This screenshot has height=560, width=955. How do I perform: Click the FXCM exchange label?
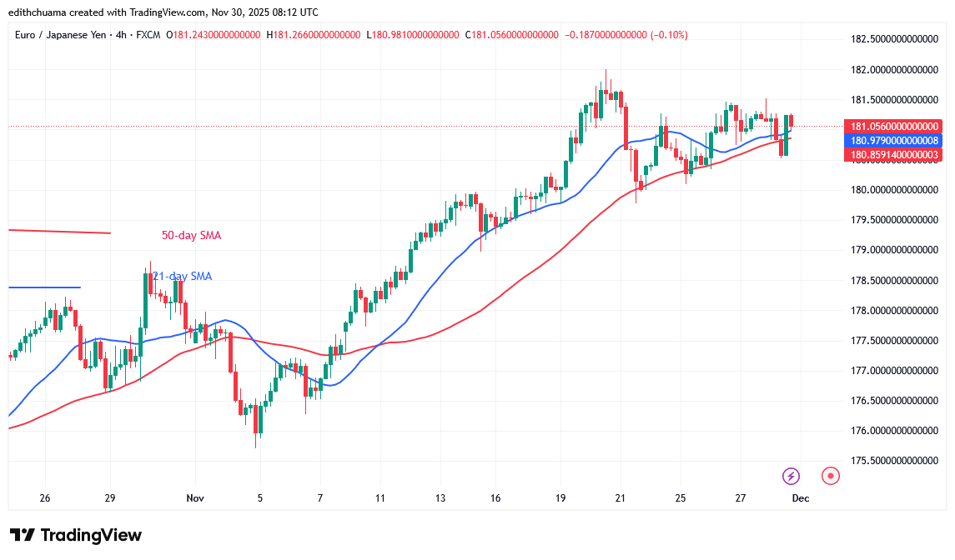point(148,36)
